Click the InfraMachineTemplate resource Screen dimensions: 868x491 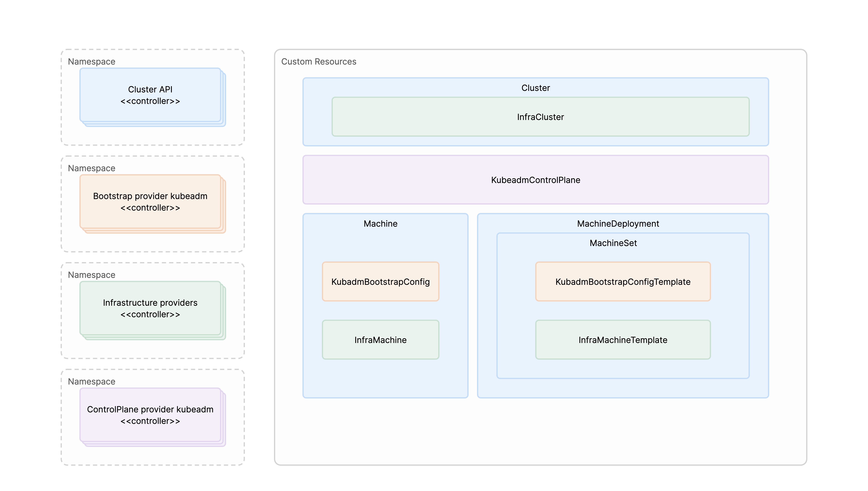[623, 340]
